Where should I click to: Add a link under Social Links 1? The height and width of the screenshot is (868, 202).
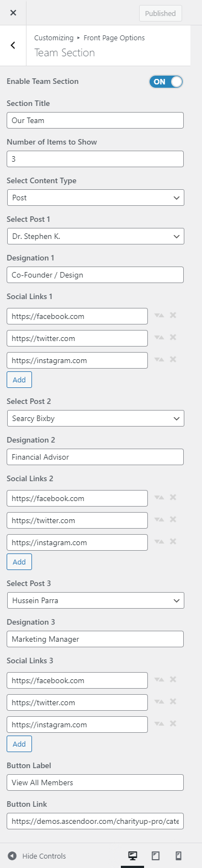coord(19,380)
